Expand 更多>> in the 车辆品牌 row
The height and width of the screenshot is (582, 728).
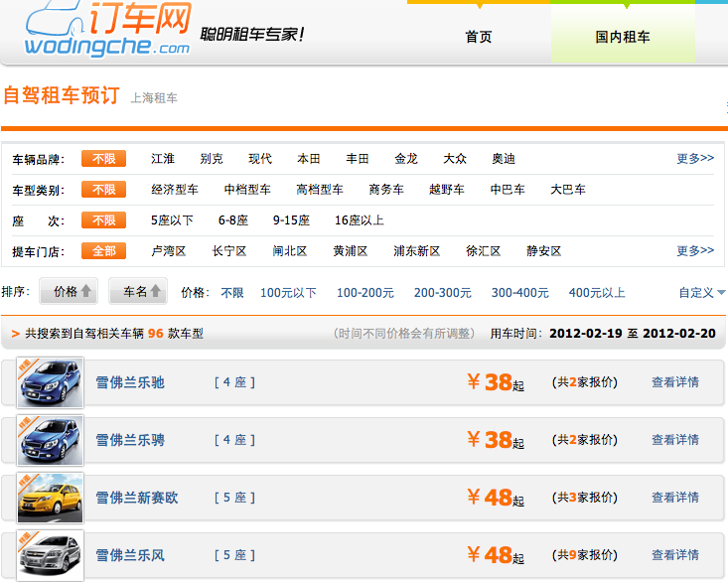(x=695, y=158)
